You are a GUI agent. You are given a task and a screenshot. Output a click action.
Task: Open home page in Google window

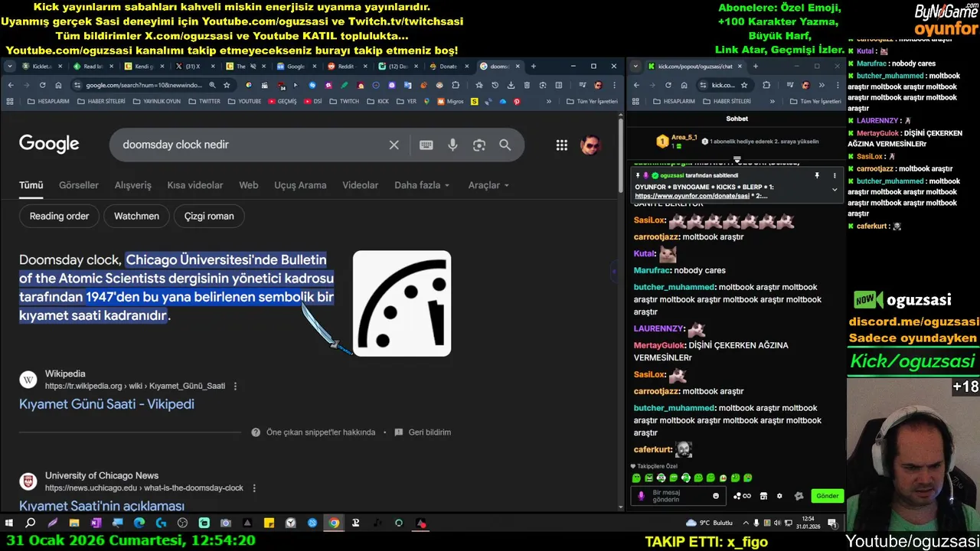coord(58,85)
